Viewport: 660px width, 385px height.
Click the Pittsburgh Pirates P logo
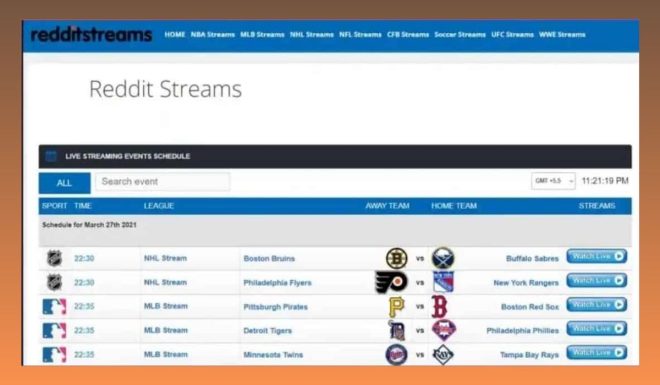pos(396,306)
